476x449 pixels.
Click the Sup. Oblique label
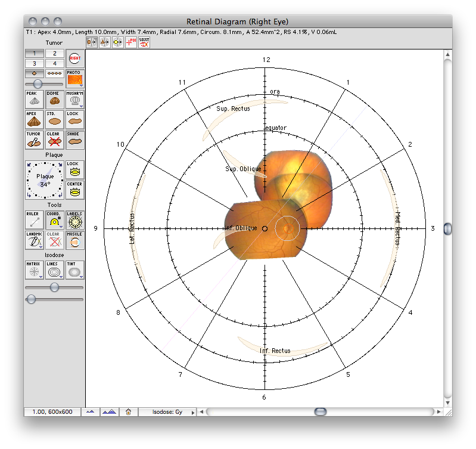243,169
